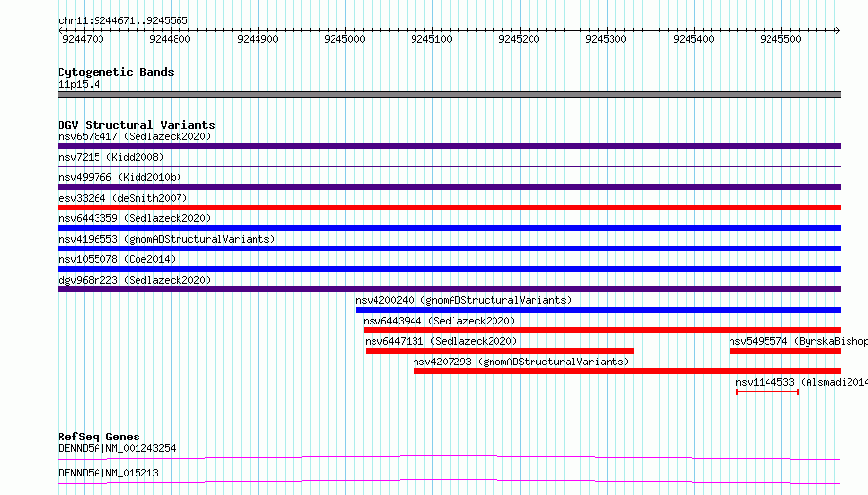
Task: Open variant label nsv6447131 (Sedlazeck2020)
Action: (441, 341)
